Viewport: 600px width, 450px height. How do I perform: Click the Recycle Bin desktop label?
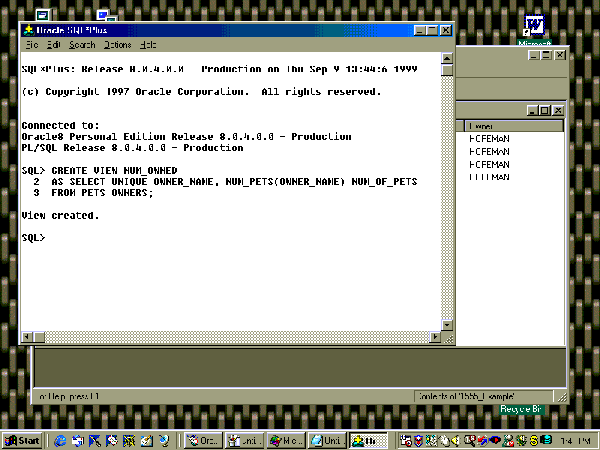click(x=520, y=409)
